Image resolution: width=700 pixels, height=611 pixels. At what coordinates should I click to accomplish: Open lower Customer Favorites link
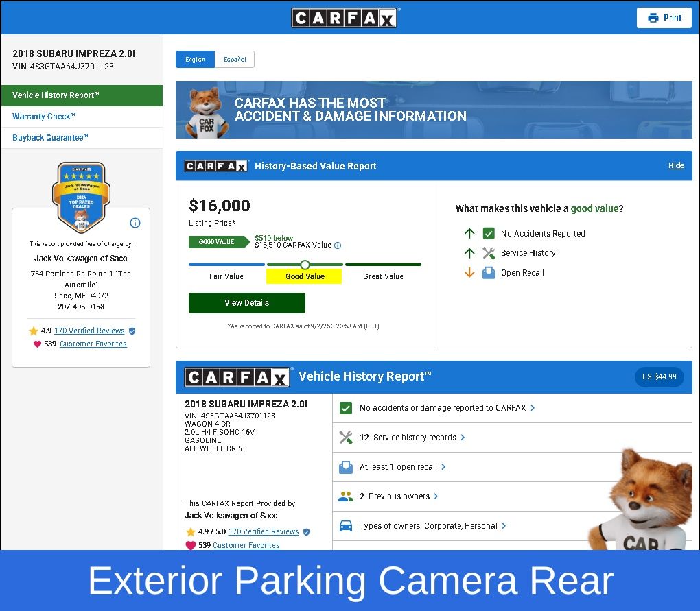coord(246,545)
